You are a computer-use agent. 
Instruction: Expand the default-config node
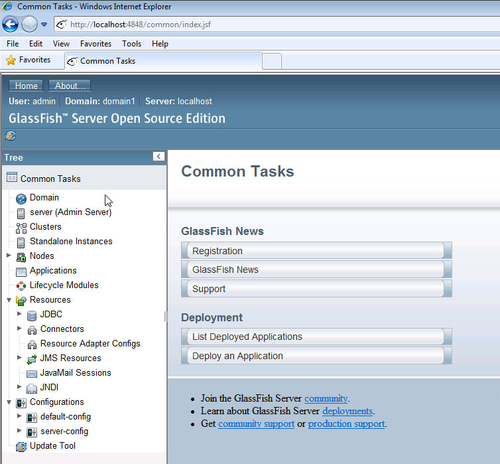pos(19,416)
